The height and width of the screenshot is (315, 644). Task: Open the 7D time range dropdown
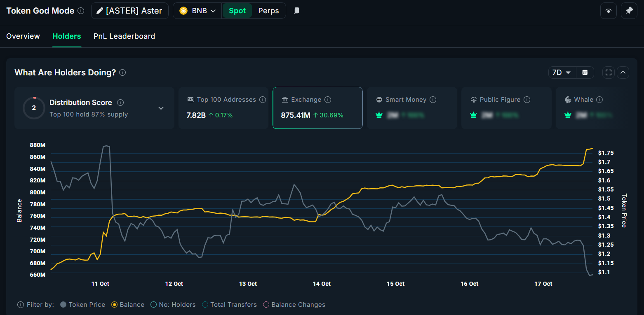(561, 72)
